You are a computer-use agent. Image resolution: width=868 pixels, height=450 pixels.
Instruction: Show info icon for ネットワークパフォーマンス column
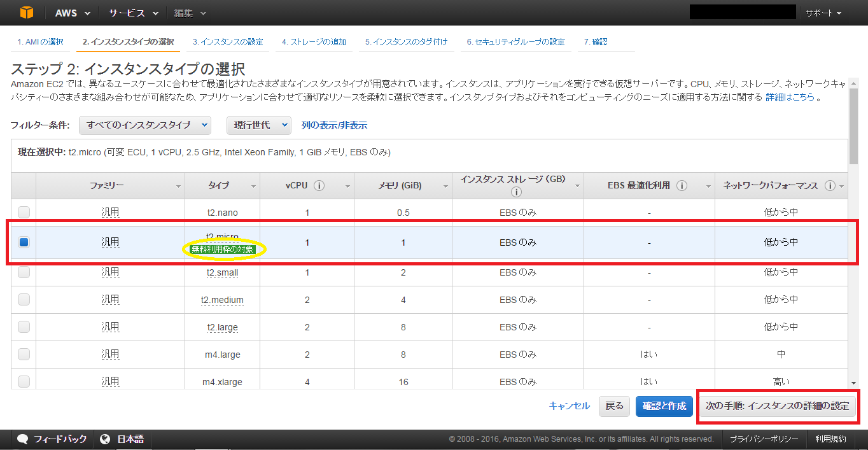[830, 186]
